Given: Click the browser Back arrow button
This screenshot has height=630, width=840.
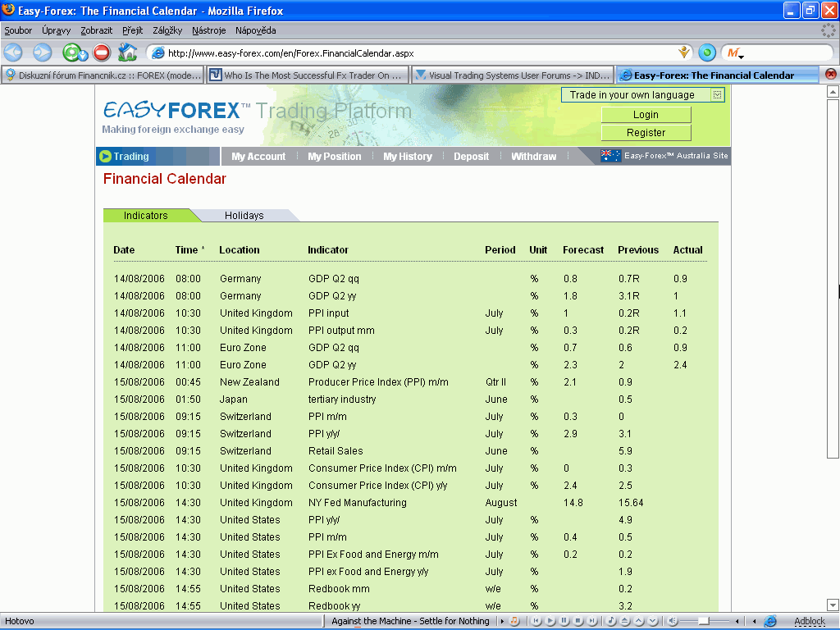Looking at the screenshot, I should [16, 52].
